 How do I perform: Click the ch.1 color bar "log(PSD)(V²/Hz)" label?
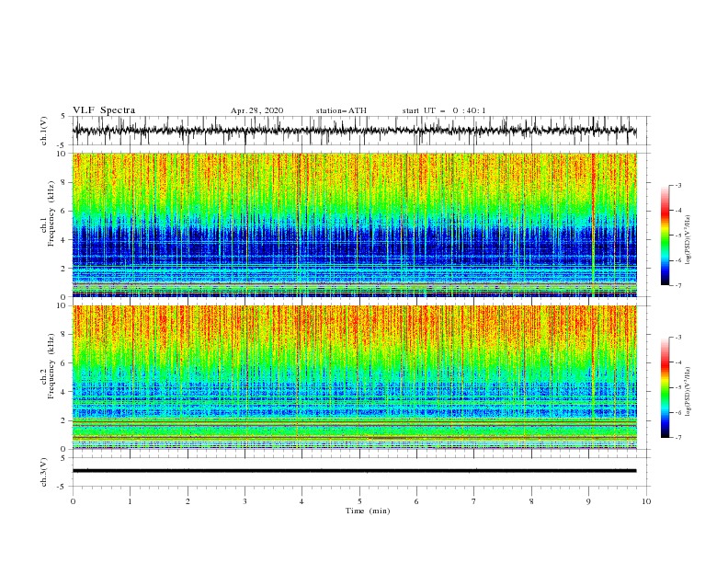click(688, 239)
